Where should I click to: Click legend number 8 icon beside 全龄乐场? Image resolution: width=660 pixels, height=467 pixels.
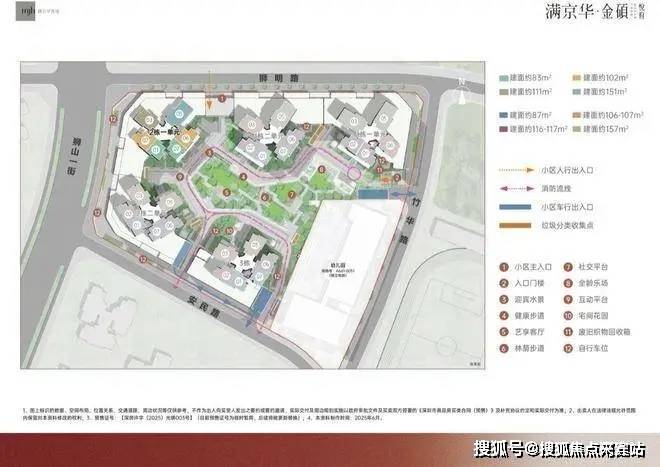click(568, 283)
